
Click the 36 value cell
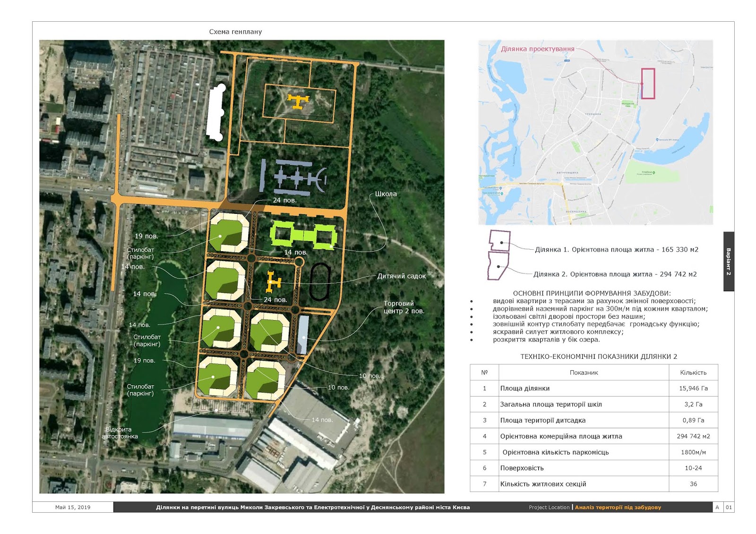(693, 484)
